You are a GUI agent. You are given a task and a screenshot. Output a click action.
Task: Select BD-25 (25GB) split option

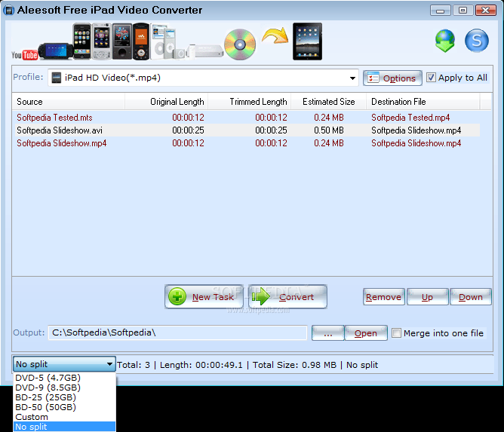[64, 397]
